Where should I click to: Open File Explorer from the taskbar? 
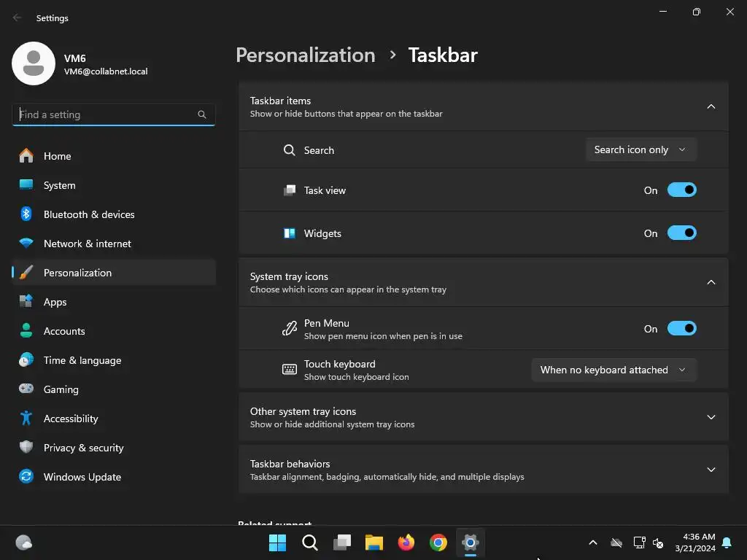[374, 542]
